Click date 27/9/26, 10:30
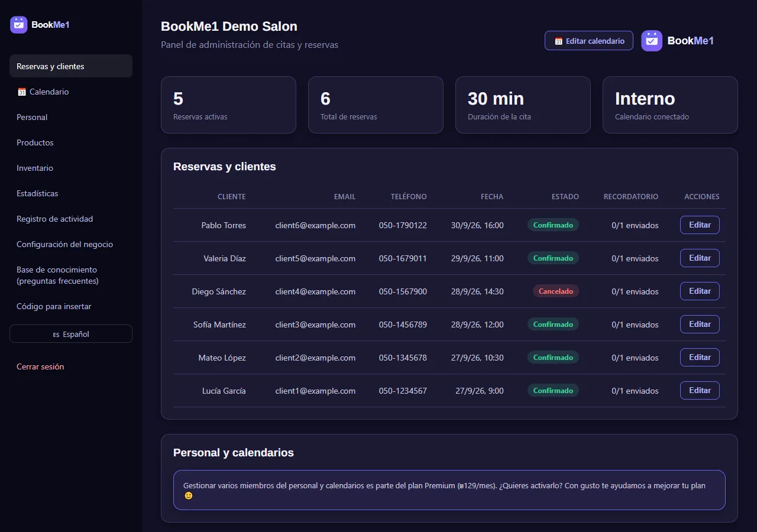The height and width of the screenshot is (532, 757). (x=477, y=358)
